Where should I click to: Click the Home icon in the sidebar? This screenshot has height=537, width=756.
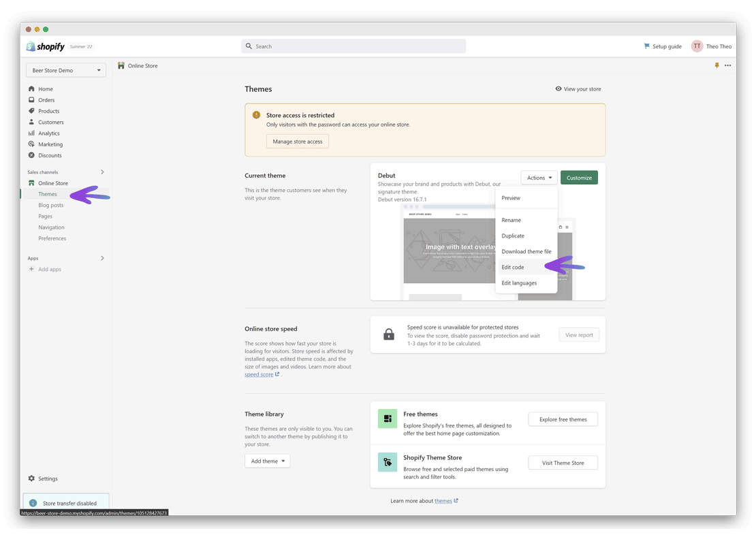point(31,88)
